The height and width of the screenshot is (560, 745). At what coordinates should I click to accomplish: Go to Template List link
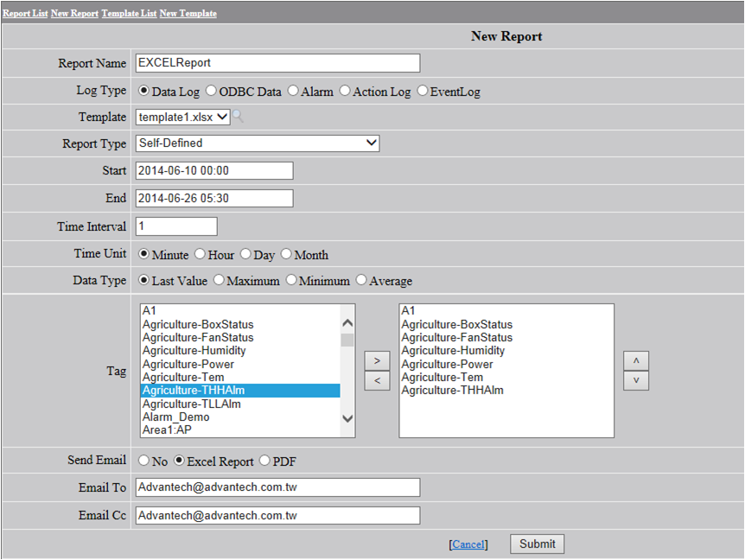coord(129,14)
